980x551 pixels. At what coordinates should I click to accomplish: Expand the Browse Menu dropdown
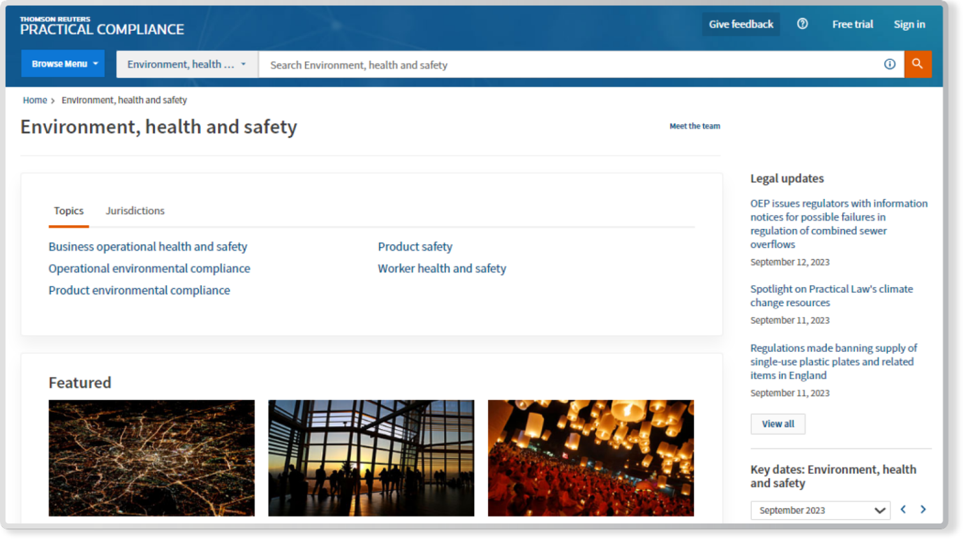[63, 64]
